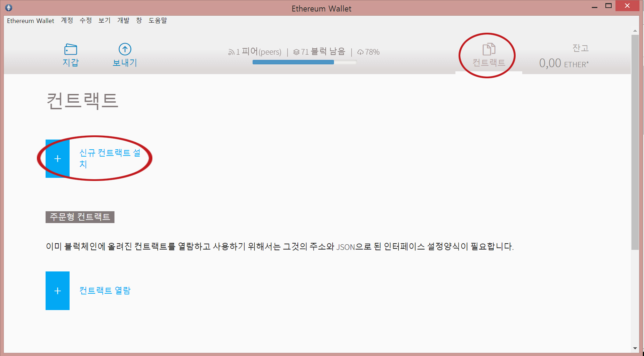Click the 0,00 ETHER balance display

[x=564, y=63]
